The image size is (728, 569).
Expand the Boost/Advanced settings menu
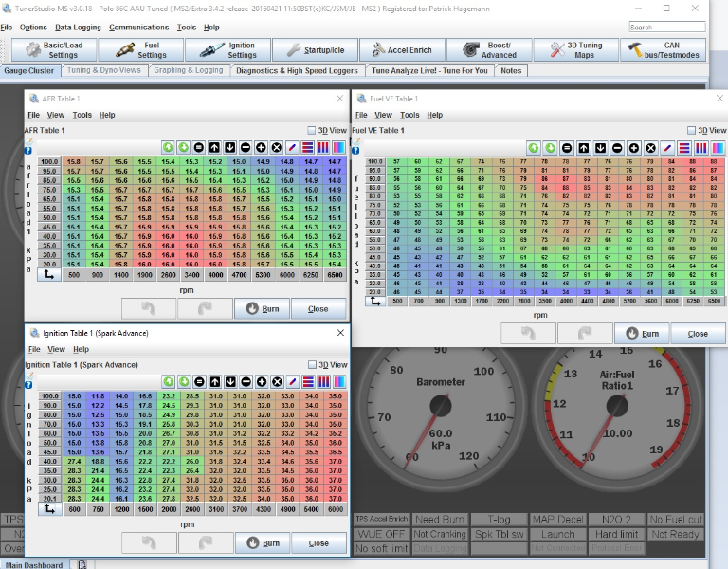[489, 50]
